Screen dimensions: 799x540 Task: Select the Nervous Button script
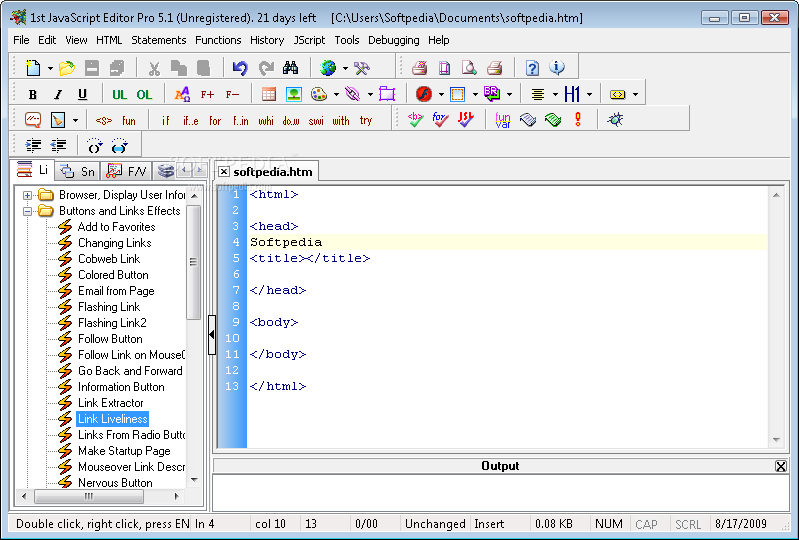coord(115,483)
